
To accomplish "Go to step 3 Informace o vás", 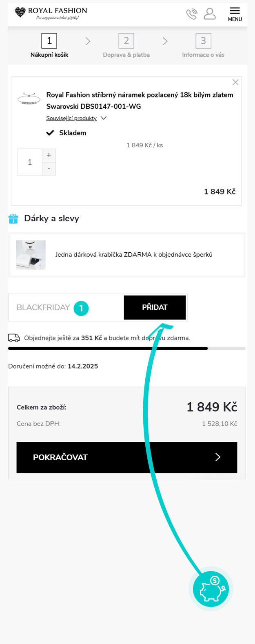I will 203,45.
